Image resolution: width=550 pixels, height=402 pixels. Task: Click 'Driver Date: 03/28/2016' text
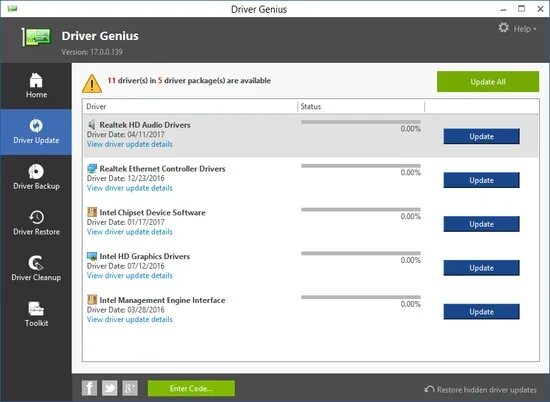click(x=126, y=310)
